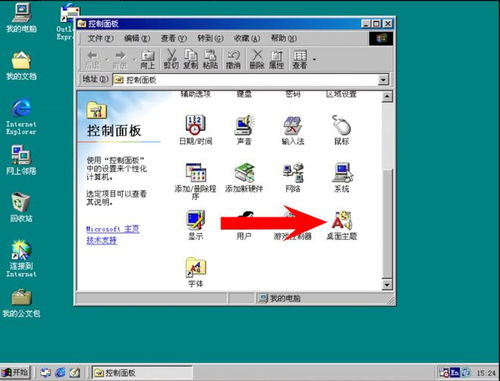Launch Internet Explorer from quick launch
Viewport: 500px width, 381px height.
tap(60, 372)
